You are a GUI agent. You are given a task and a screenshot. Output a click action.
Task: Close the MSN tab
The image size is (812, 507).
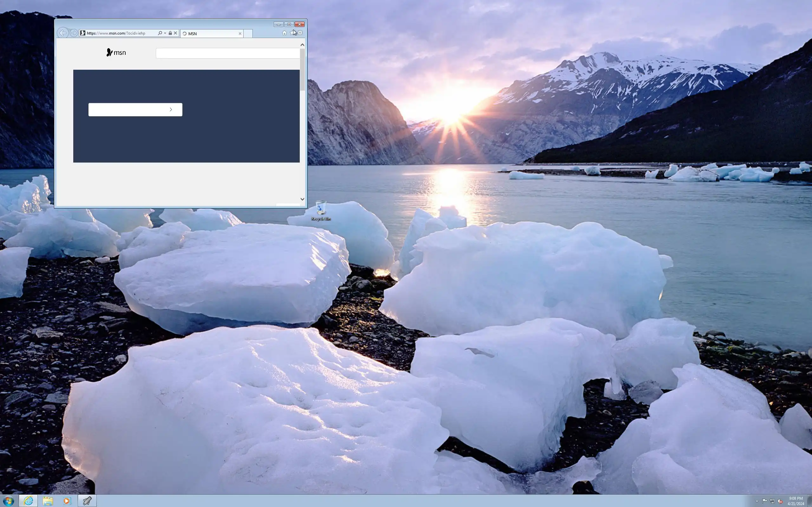pyautogui.click(x=240, y=34)
